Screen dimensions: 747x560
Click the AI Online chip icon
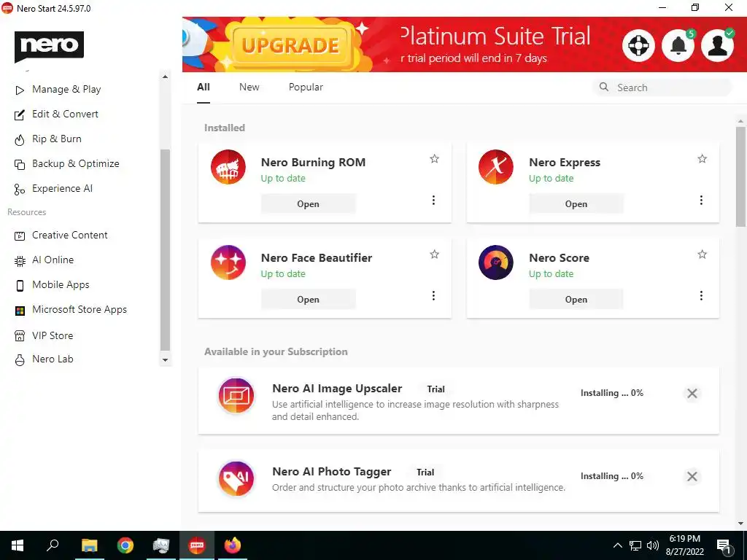[20, 260]
